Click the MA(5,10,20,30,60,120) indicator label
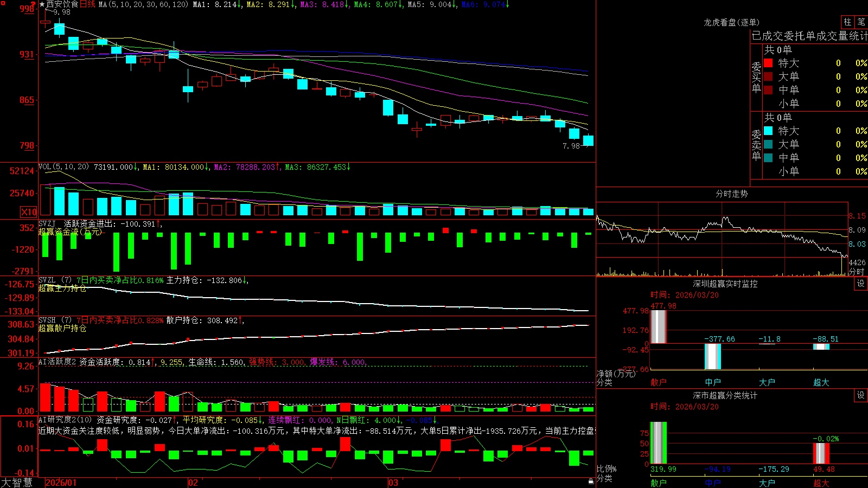Viewport: 868px width, 488px height. point(144,4)
